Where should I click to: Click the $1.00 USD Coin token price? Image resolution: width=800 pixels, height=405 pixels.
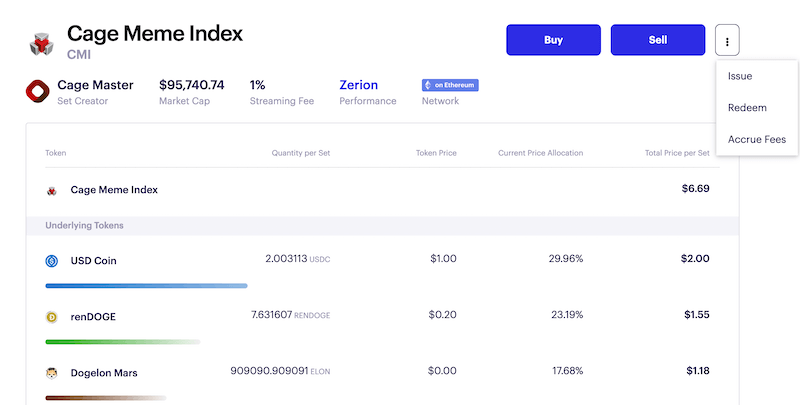(x=443, y=259)
